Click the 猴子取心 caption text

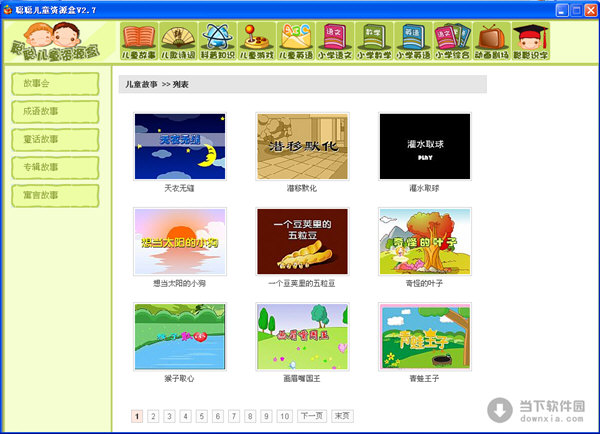(179, 379)
